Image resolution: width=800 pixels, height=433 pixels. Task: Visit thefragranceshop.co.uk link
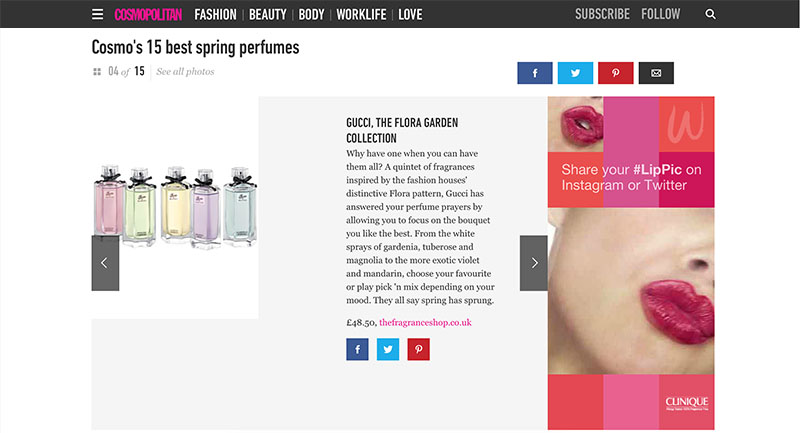click(x=425, y=322)
